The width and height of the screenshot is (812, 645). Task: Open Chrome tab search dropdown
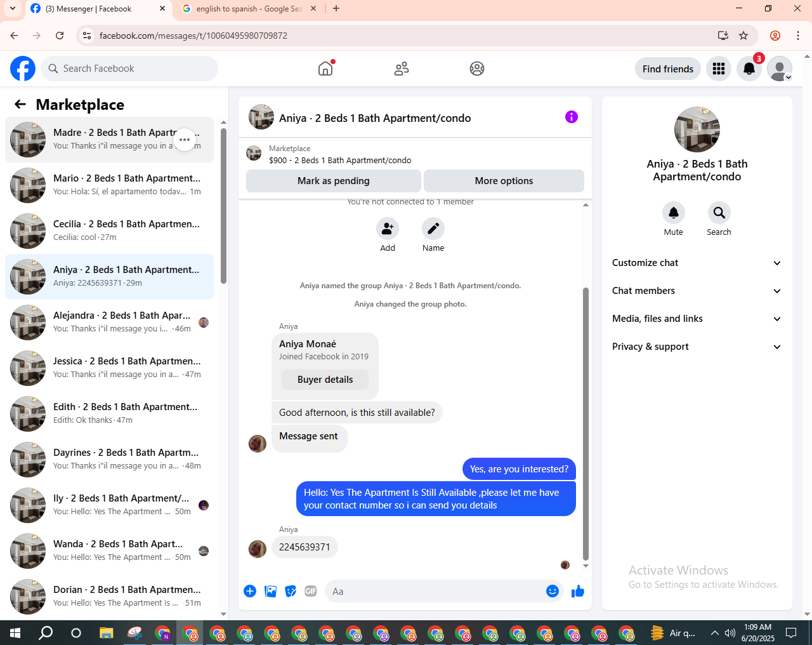pyautogui.click(x=12, y=8)
